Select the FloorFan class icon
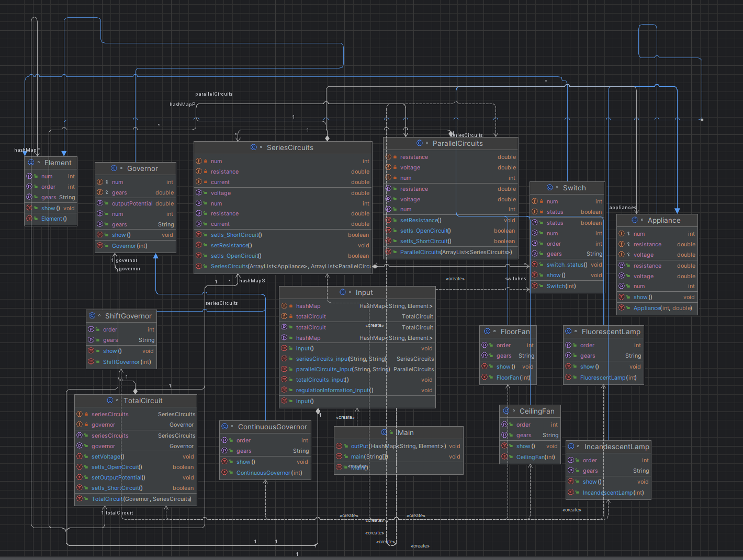This screenshot has width=743, height=560. 488,332
